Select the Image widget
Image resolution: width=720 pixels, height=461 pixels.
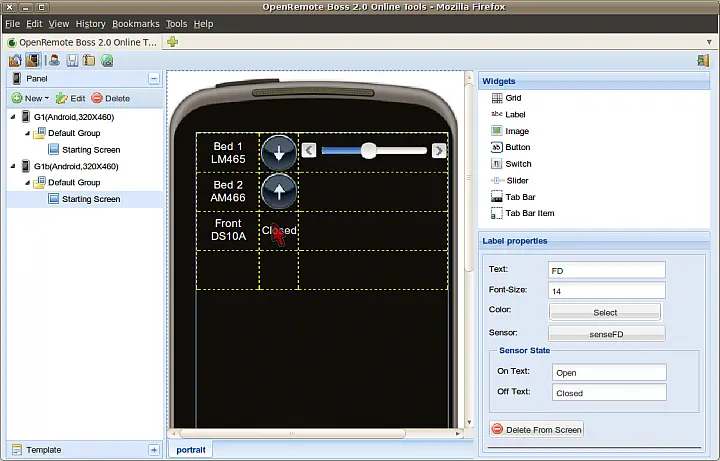[510, 131]
